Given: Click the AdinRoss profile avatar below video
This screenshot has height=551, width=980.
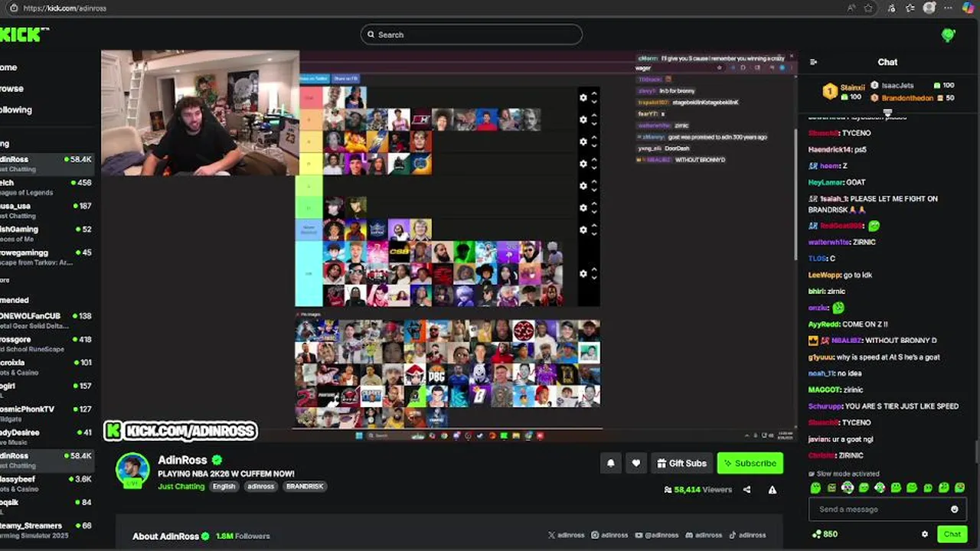Looking at the screenshot, I should [x=132, y=469].
